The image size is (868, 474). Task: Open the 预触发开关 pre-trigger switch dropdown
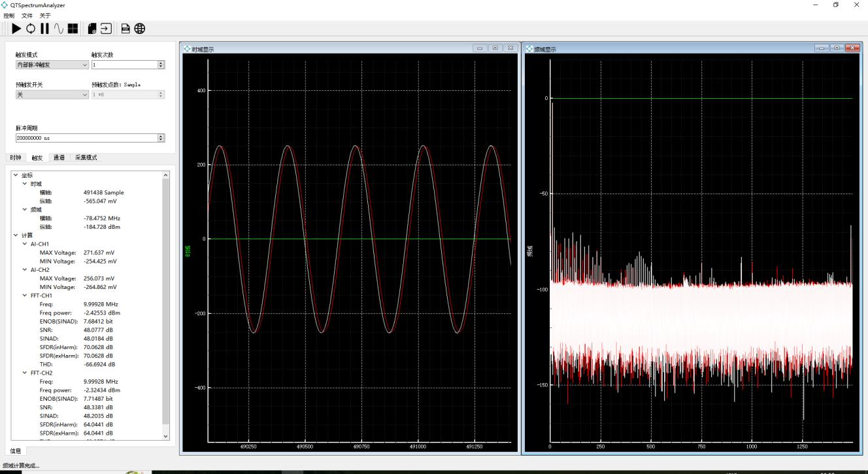(x=52, y=95)
